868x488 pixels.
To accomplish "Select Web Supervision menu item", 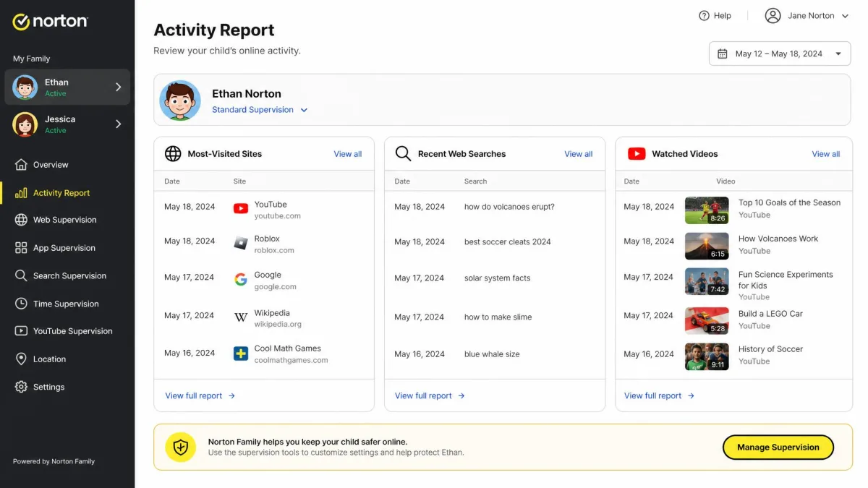I will [65, 220].
